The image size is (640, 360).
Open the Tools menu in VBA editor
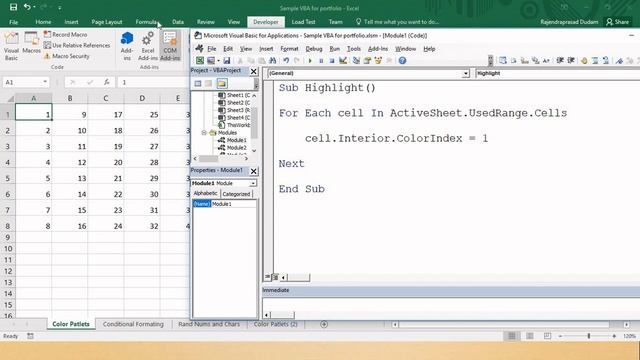pos(354,49)
